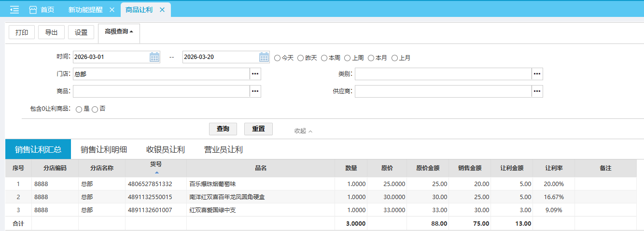
Task: Close the 新功能提醒 tab
Action: click(x=112, y=10)
